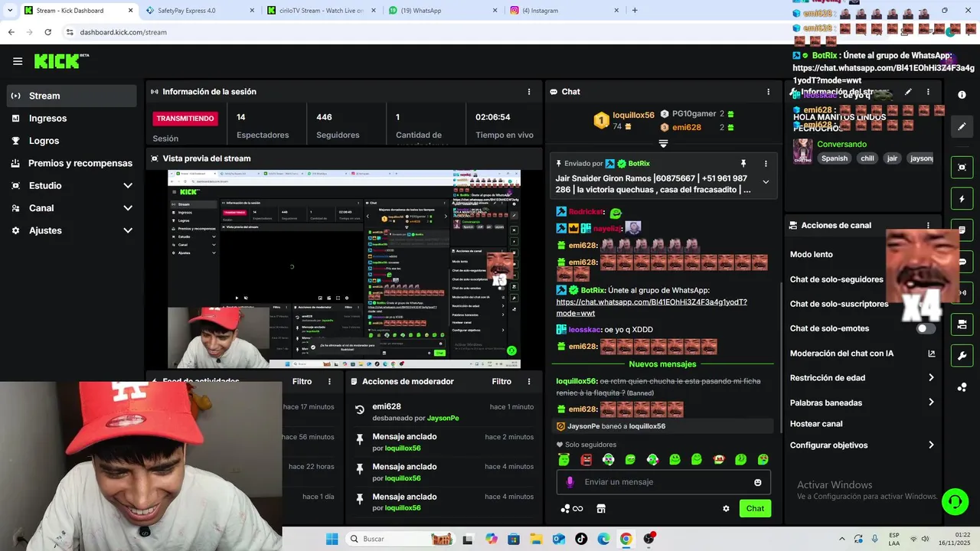Screen dimensions: 980x551
Task: Open chat settings gear icon
Action: (726, 508)
